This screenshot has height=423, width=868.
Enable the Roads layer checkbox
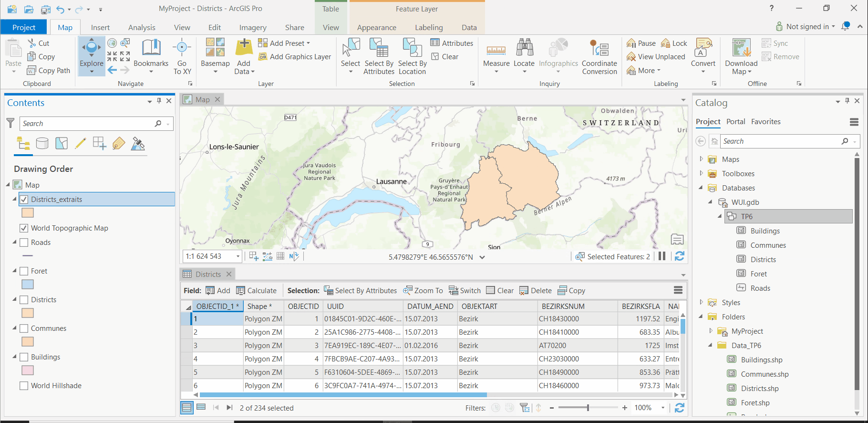24,243
